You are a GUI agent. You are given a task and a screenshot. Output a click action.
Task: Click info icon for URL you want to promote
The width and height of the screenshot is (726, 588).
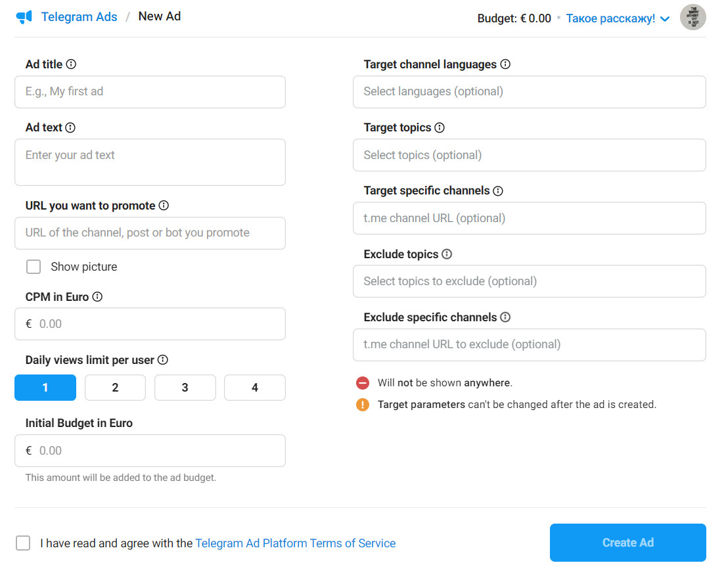(164, 206)
